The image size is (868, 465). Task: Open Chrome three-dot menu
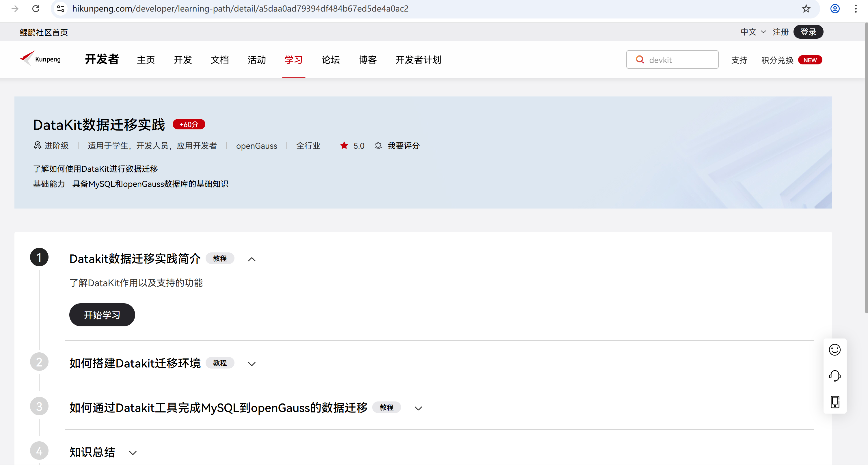point(856,9)
